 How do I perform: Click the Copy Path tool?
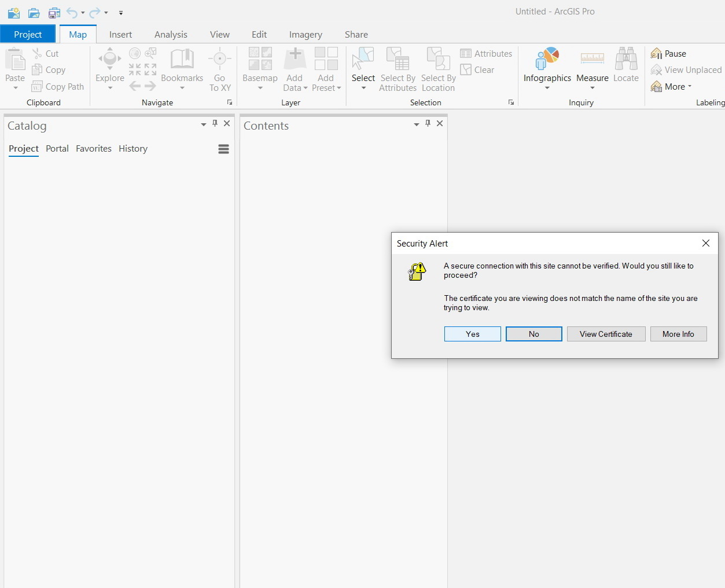tap(58, 86)
